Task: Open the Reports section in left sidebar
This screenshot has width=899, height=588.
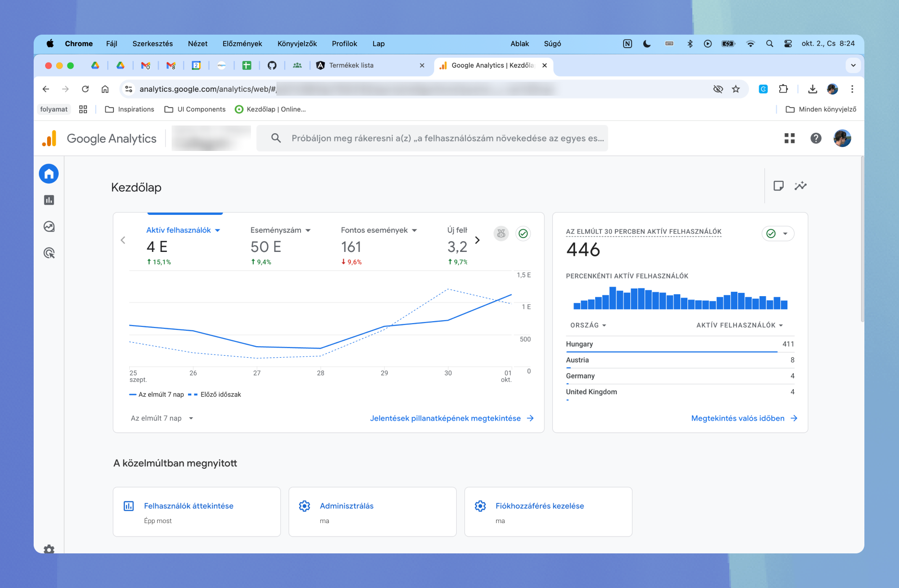Action: [49, 200]
